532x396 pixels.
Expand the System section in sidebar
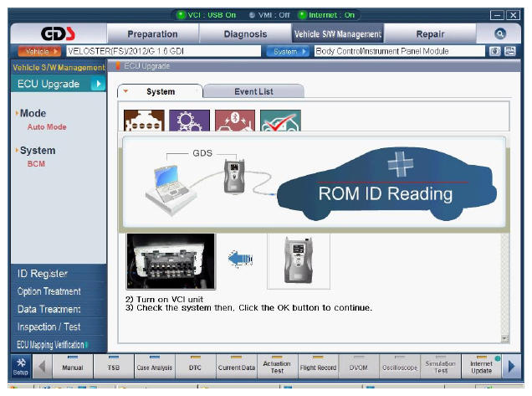pyautogui.click(x=35, y=150)
